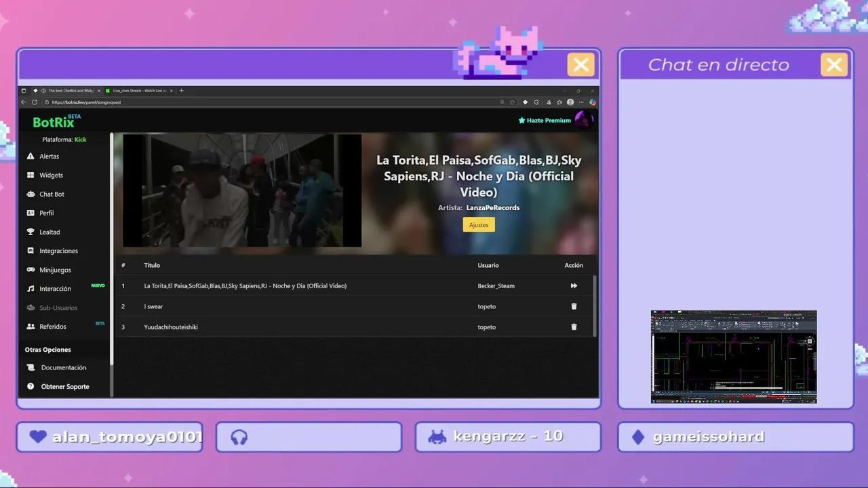The image size is (868, 488).
Task: Click the Perfil ID card icon
Action: [30, 213]
